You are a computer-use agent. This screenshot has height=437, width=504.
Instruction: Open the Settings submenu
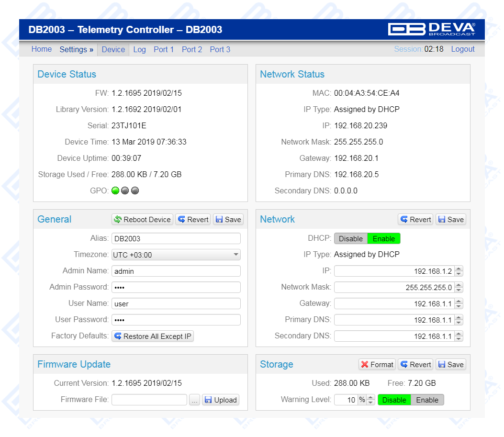pos(77,49)
